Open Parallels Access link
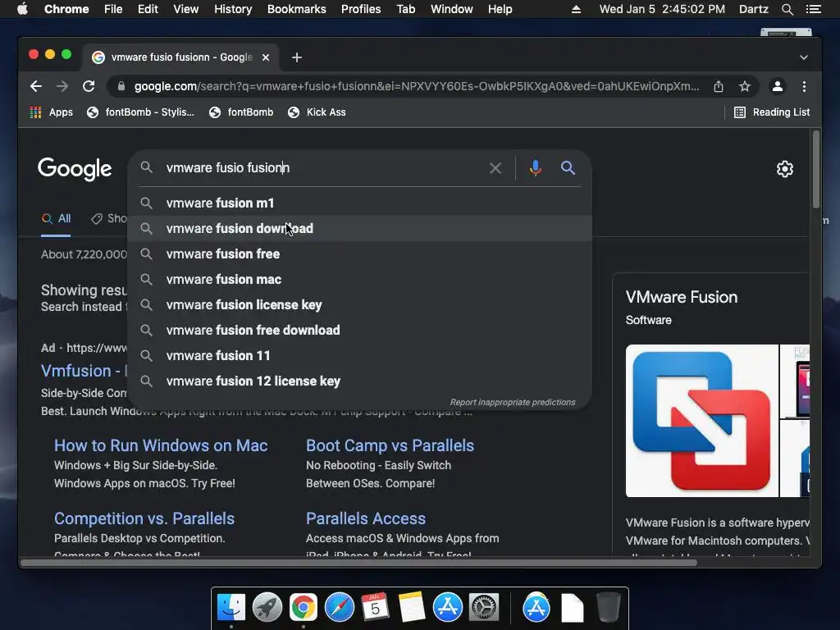Image resolution: width=840 pixels, height=630 pixels. (366, 518)
